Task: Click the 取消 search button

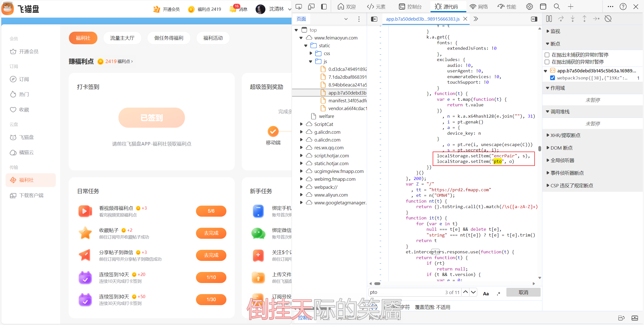Action: 523,292
